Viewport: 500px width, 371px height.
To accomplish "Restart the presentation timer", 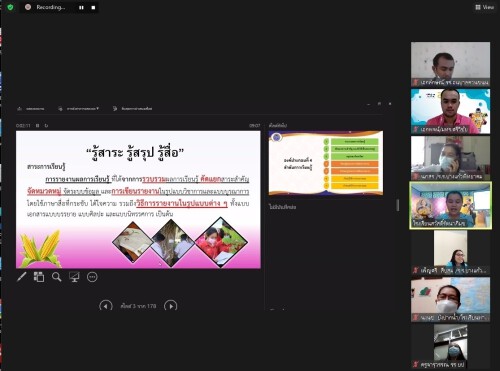I will coord(46,126).
